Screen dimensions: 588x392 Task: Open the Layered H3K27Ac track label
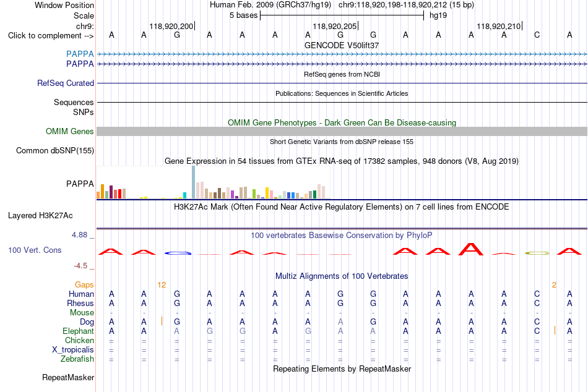[x=40, y=216]
